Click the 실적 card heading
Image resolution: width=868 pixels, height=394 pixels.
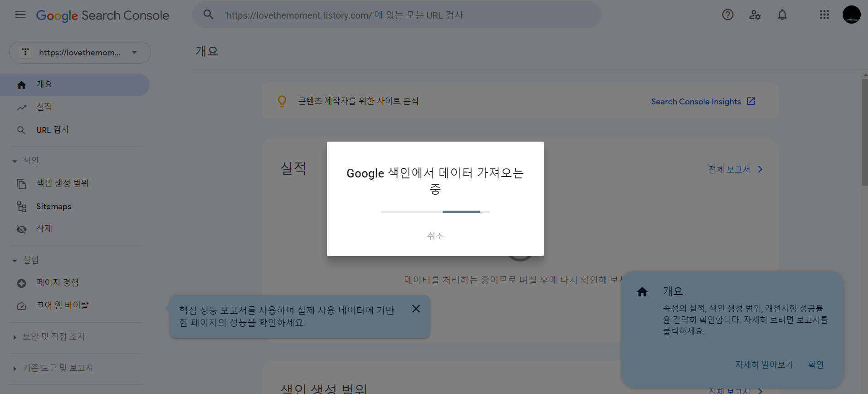click(293, 168)
